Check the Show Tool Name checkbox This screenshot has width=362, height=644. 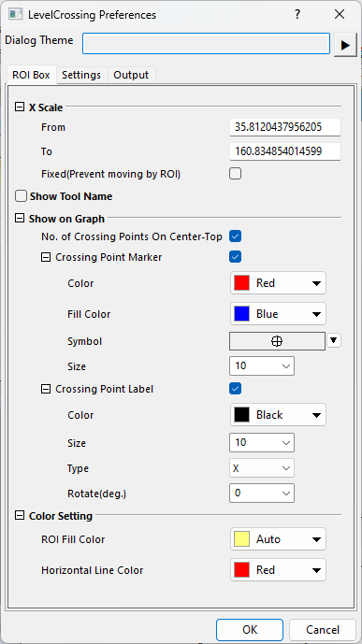click(x=21, y=196)
